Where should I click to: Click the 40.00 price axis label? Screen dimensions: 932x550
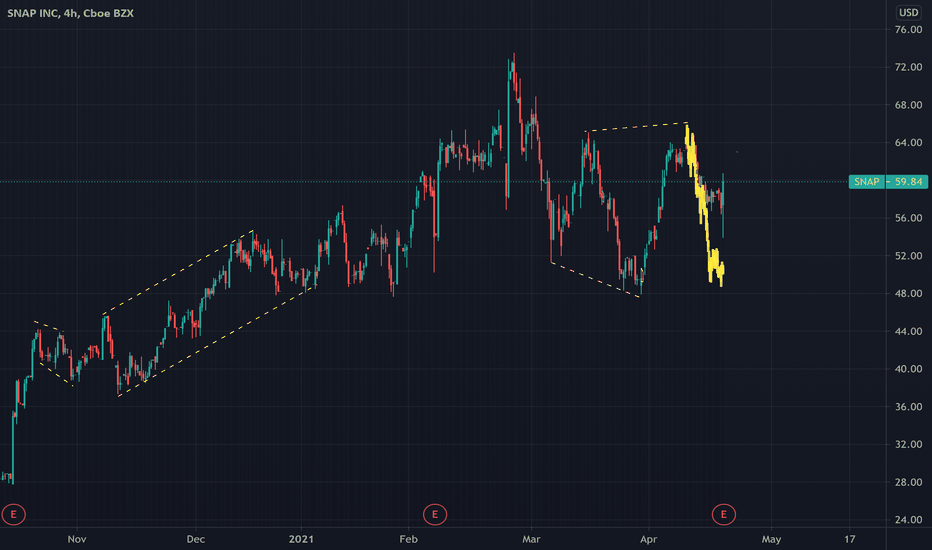pyautogui.click(x=908, y=369)
